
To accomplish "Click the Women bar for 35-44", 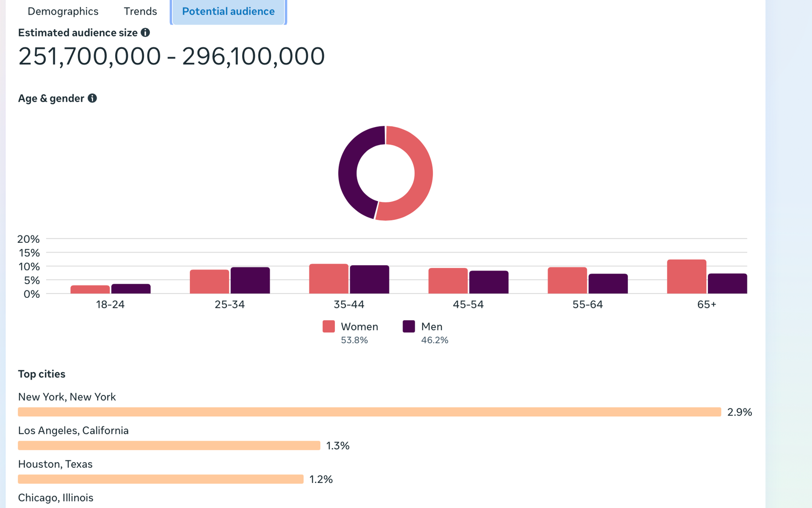I will click(x=329, y=279).
